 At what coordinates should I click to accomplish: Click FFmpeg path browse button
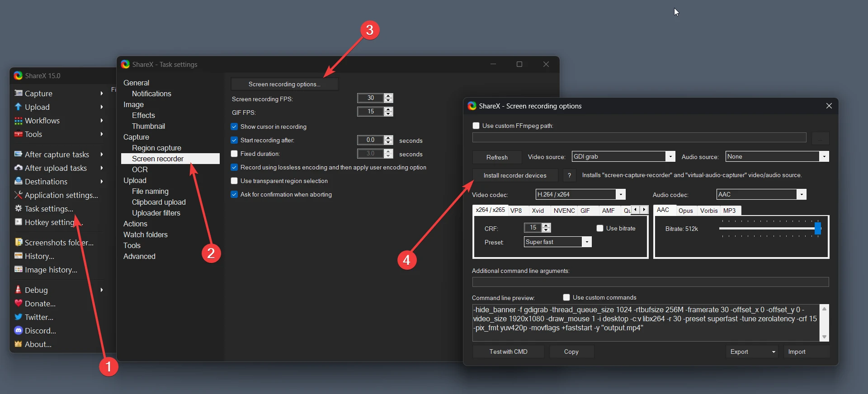(x=821, y=138)
